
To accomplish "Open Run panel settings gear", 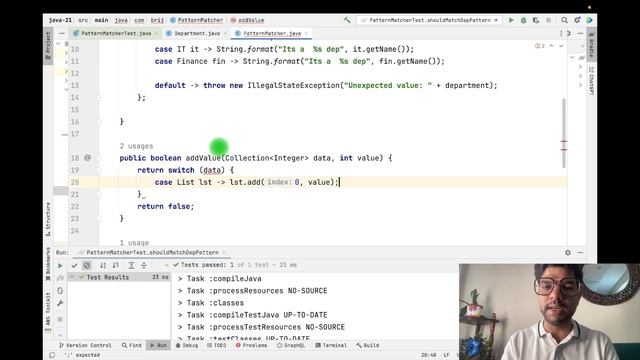I will point(568,253).
